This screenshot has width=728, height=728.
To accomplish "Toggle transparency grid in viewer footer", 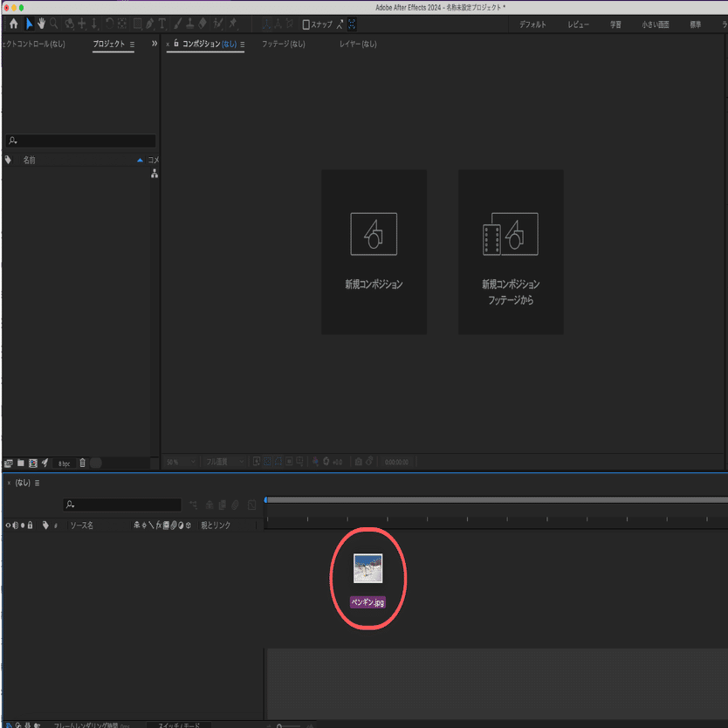I will pos(267,462).
